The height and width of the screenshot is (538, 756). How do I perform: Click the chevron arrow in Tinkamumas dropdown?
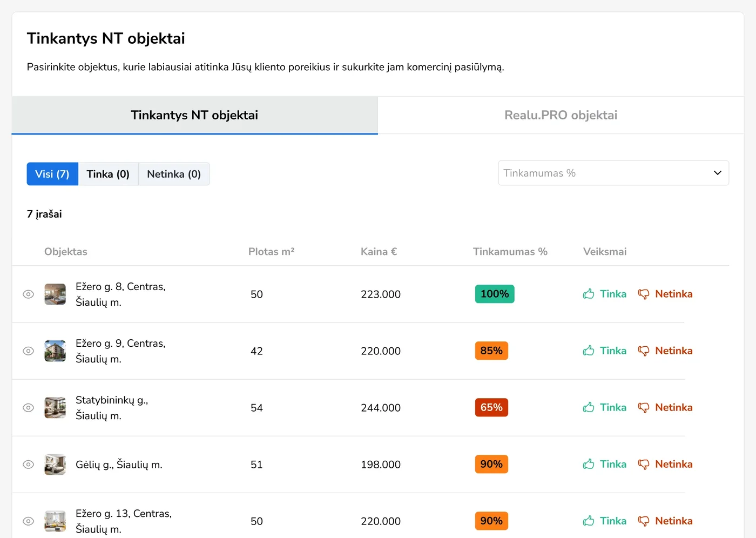coord(717,173)
